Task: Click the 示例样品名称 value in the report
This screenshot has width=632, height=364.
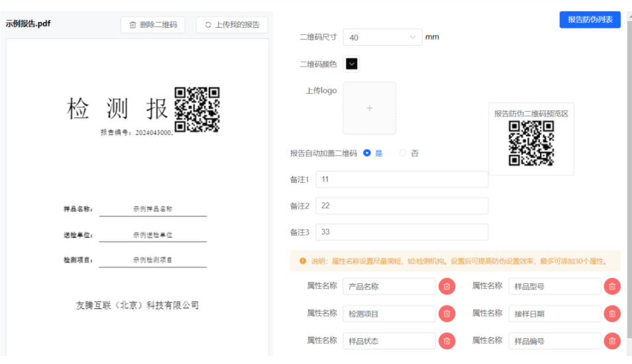Action: pyautogui.click(x=153, y=209)
